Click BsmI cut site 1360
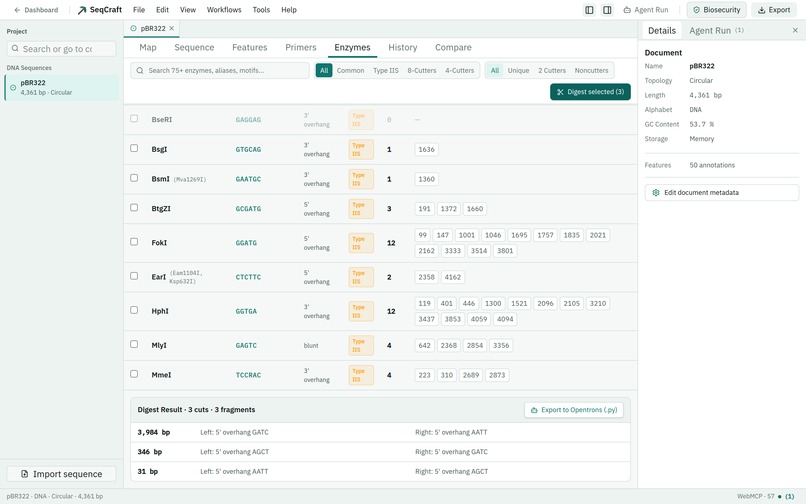806x504 pixels. (x=426, y=179)
